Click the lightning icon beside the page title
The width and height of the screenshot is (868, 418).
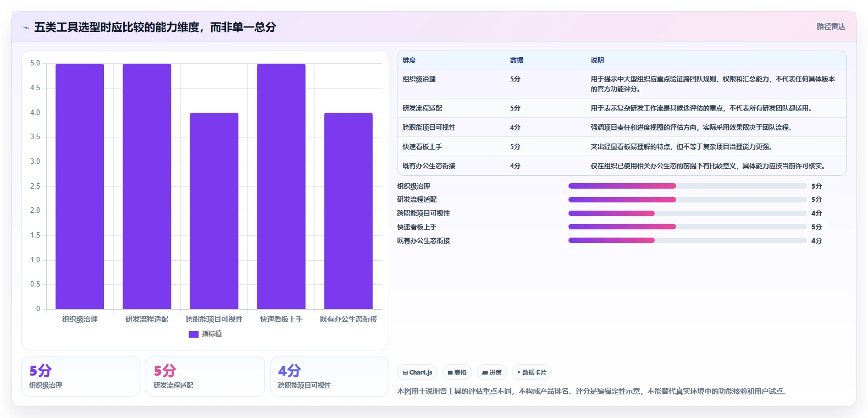tap(26, 28)
